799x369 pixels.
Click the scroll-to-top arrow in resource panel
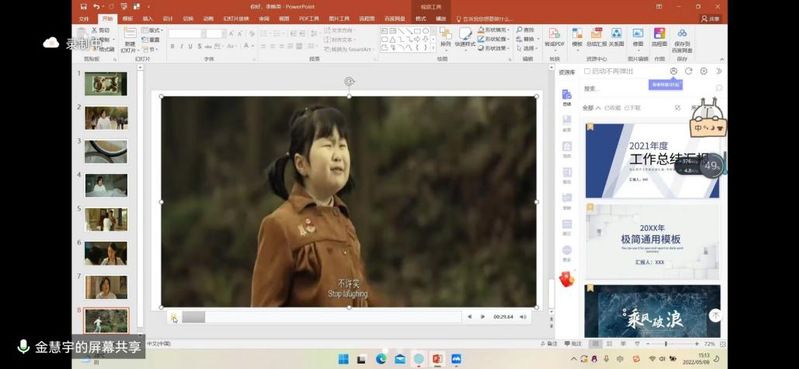pyautogui.click(x=715, y=315)
